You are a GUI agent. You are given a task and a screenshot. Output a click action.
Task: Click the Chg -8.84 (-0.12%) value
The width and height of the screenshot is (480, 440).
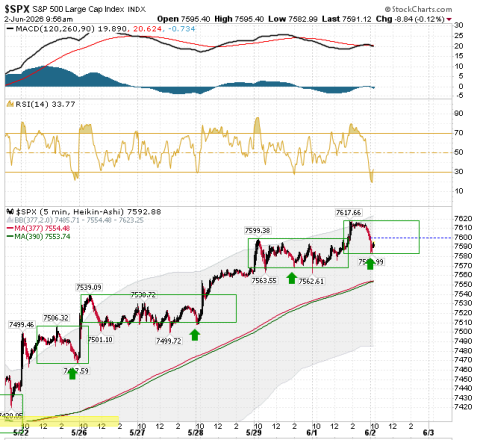[410, 19]
